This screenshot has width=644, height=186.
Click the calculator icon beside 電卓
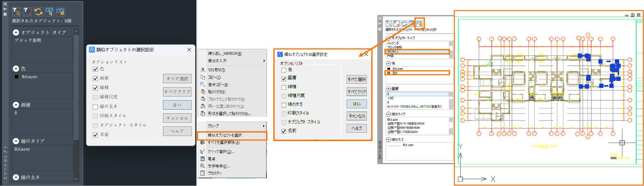click(202, 159)
